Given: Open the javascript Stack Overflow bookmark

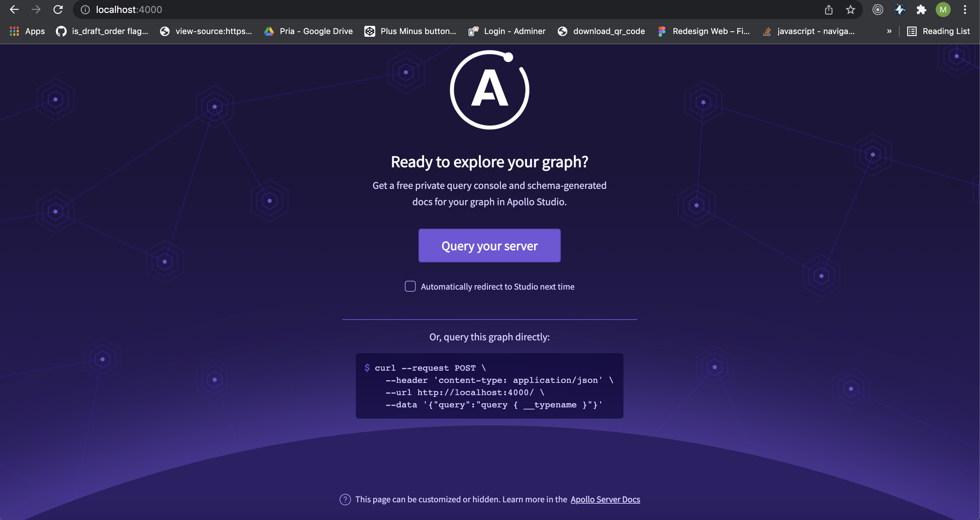Looking at the screenshot, I should tap(808, 31).
